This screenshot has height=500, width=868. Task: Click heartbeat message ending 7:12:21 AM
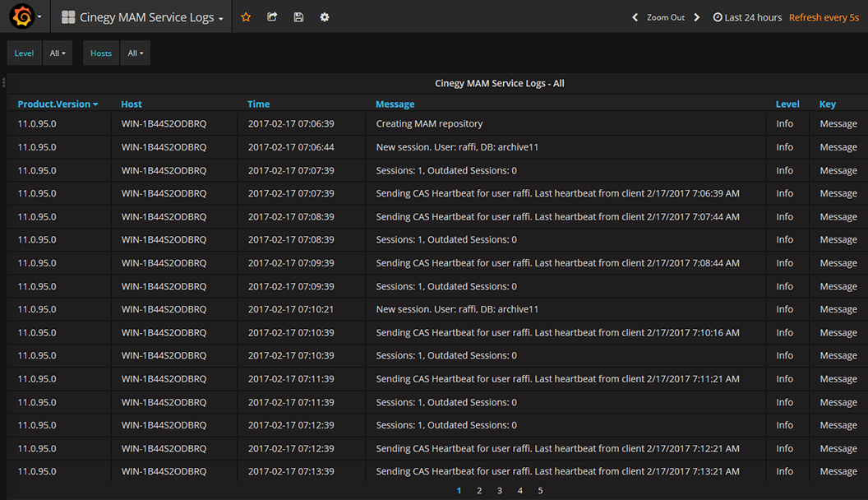pos(557,448)
